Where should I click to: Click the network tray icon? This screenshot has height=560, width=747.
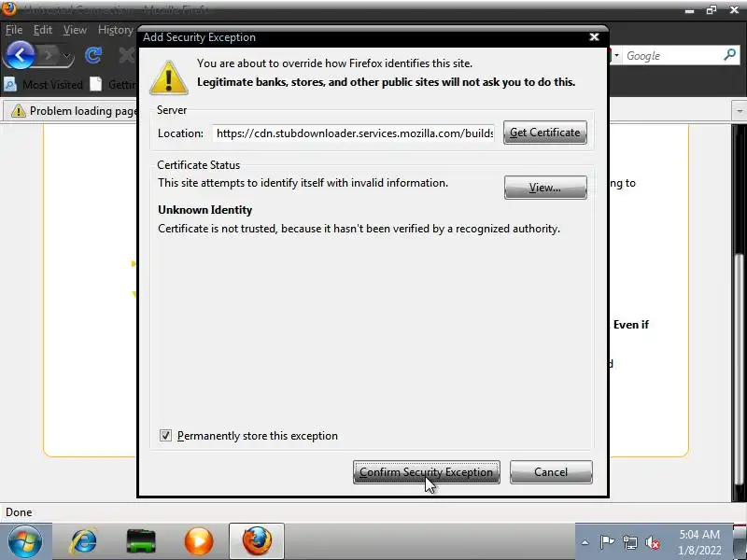(x=629, y=542)
